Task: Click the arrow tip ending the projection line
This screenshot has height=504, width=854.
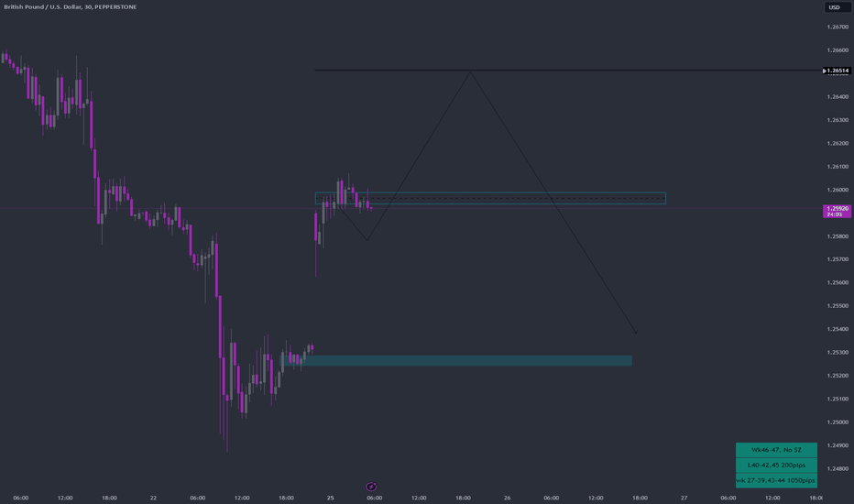Action: coord(636,332)
